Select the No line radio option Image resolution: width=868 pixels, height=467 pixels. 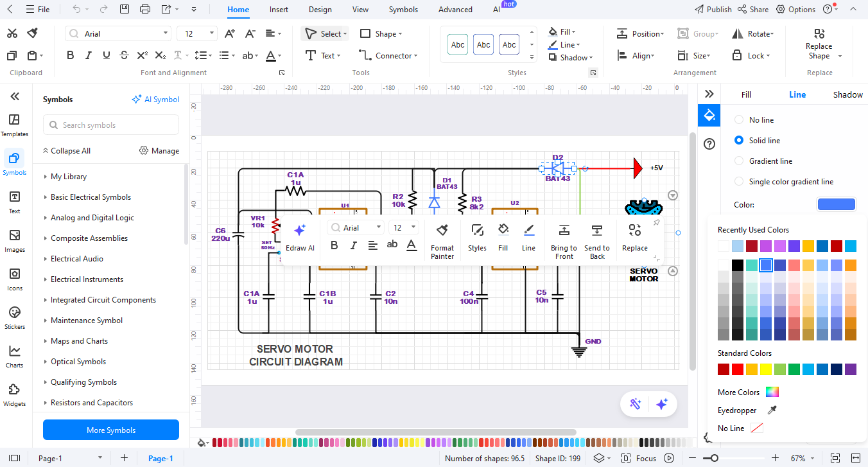pos(739,120)
